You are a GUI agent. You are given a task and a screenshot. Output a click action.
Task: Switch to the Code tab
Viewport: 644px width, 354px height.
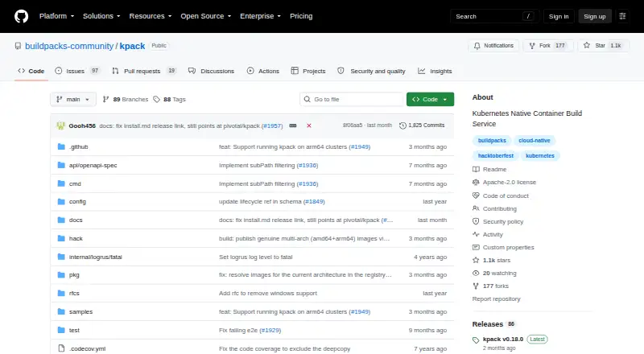[31, 71]
